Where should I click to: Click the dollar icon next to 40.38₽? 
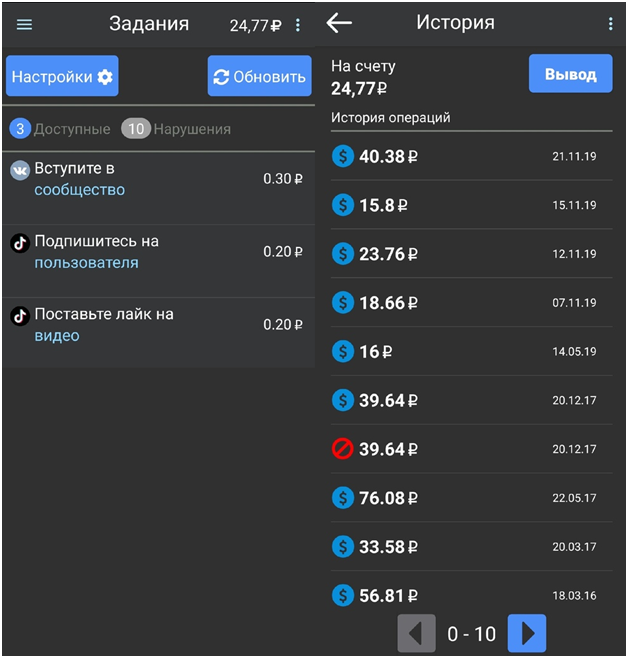pyautogui.click(x=343, y=156)
